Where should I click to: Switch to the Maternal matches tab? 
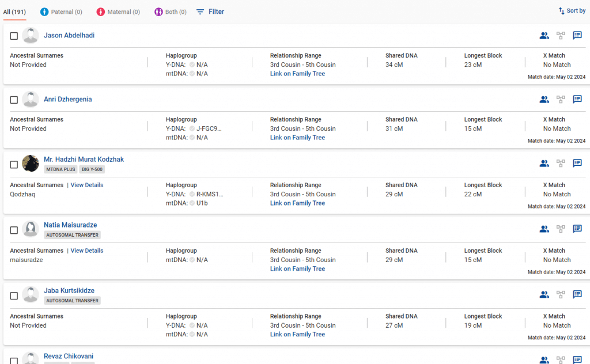tap(118, 12)
